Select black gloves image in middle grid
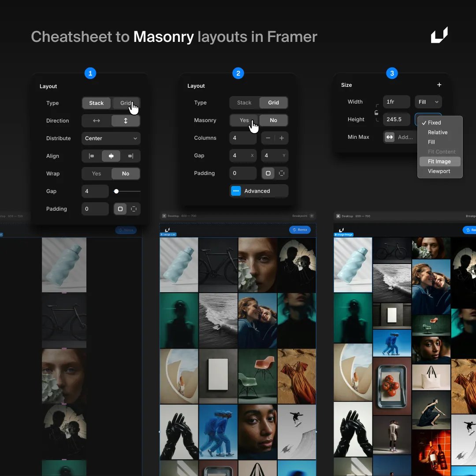The width and height of the screenshot is (476, 476). (179, 432)
